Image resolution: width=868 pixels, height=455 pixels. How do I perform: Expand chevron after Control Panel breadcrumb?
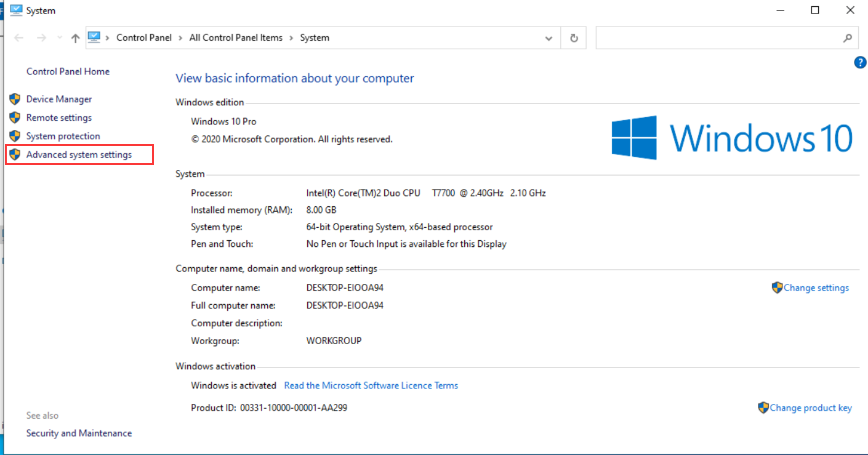click(x=180, y=38)
